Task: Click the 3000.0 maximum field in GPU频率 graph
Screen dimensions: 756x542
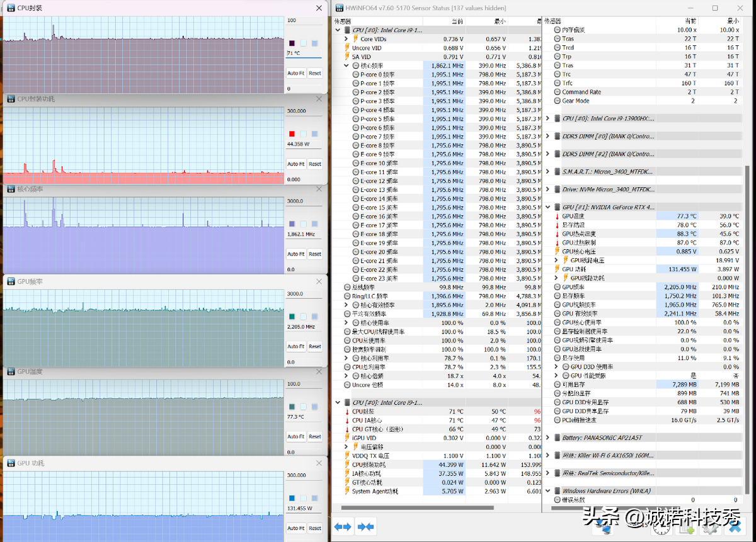Action: click(304, 293)
